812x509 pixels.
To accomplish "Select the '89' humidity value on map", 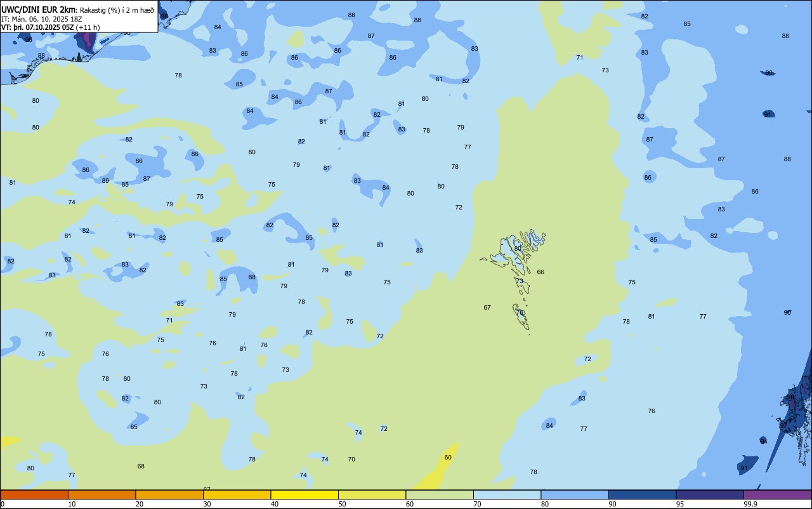I will 105,180.
